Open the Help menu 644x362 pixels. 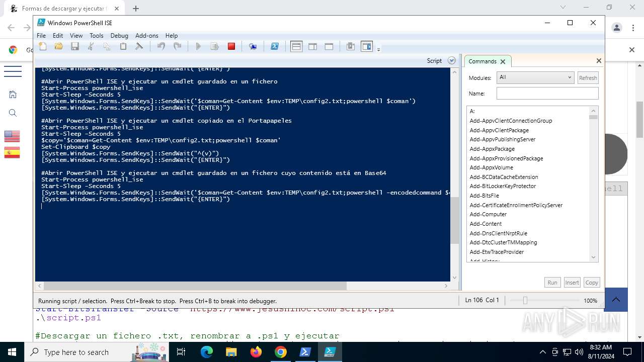(x=172, y=35)
